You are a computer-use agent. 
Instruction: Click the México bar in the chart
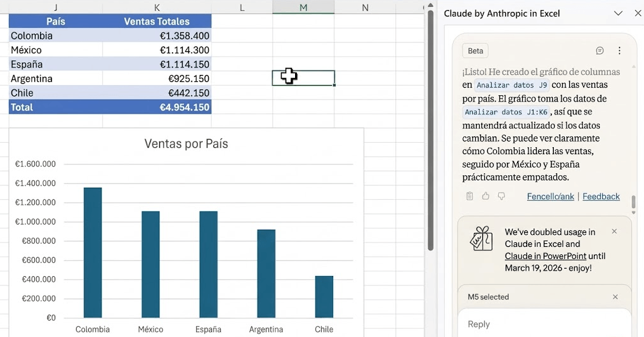point(151,264)
